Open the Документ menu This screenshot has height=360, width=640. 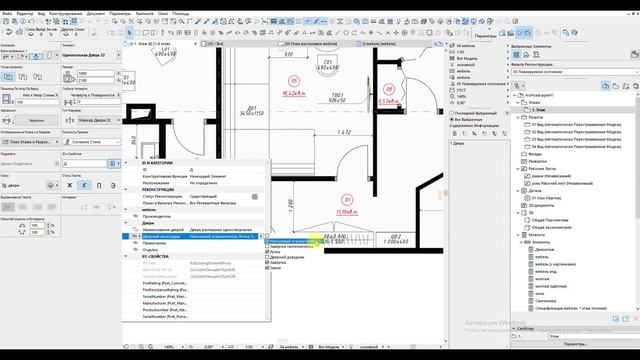pyautogui.click(x=96, y=13)
